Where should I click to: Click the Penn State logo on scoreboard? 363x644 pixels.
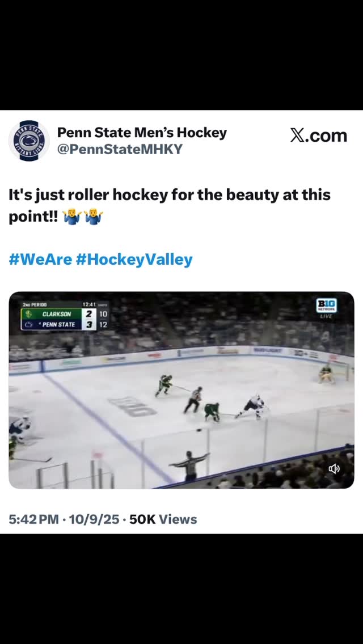(x=28, y=325)
